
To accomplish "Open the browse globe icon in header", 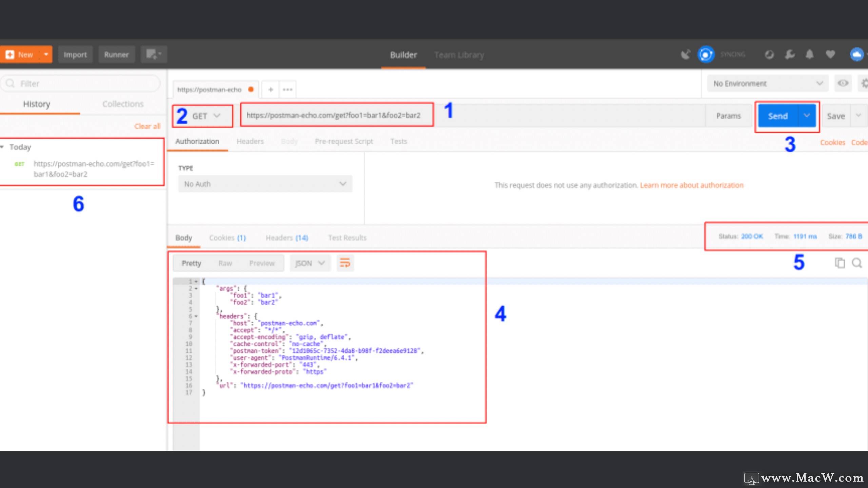I will pyautogui.click(x=769, y=54).
